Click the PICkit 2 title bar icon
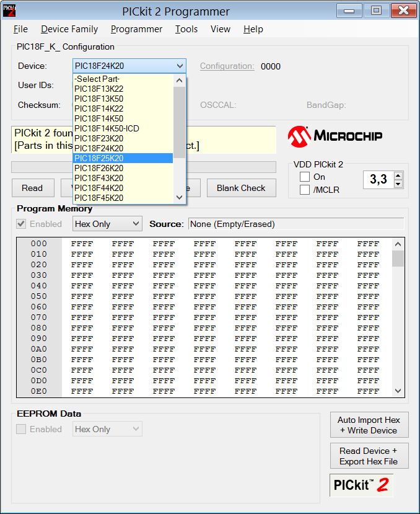 coord(10,11)
